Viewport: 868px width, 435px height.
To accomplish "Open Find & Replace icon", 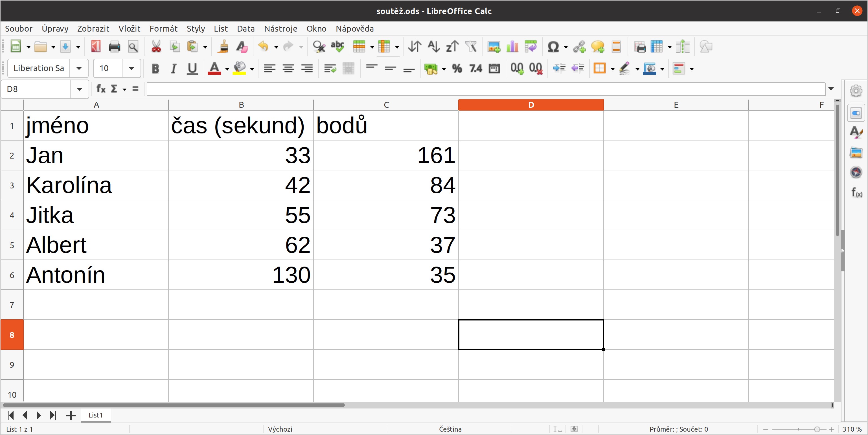I will click(x=319, y=47).
